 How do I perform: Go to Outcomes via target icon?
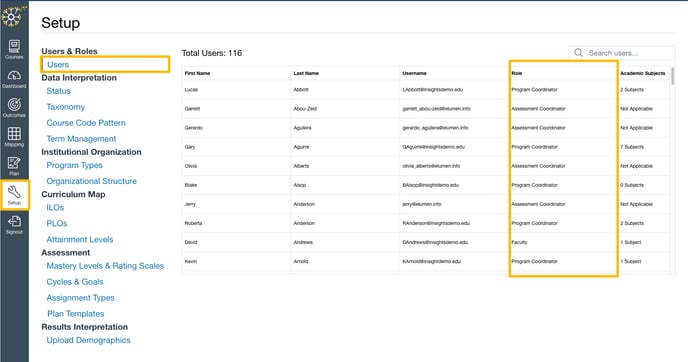[x=14, y=108]
